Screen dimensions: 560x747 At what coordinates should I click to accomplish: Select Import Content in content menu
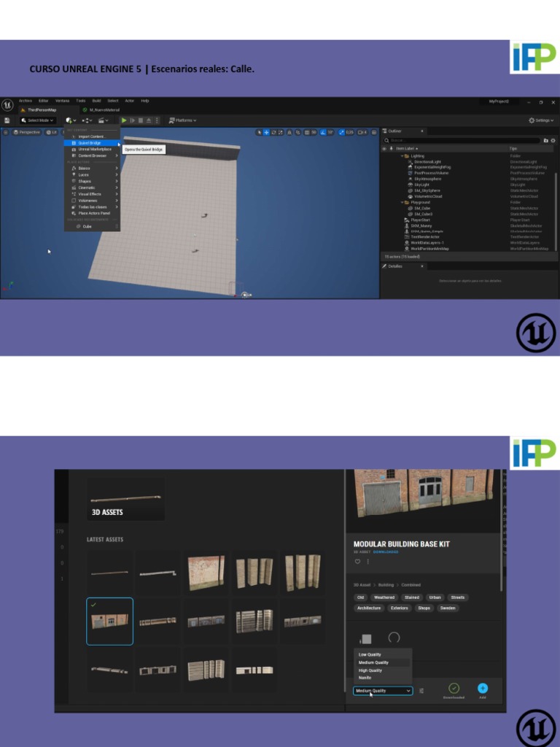92,136
